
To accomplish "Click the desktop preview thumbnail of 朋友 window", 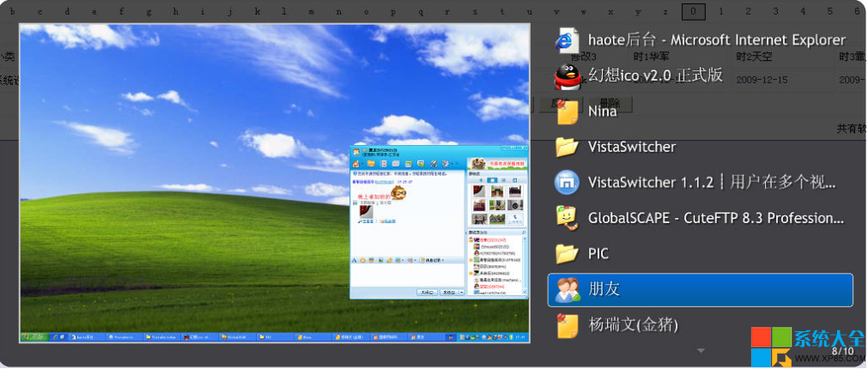I will (x=275, y=183).
